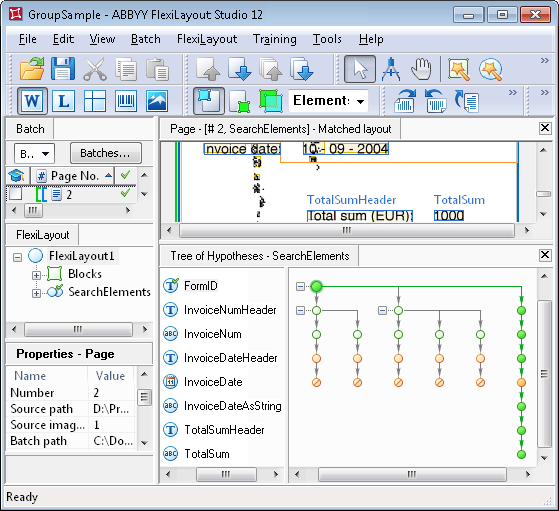559x511 pixels.
Task: Select the hand pan tool
Action: click(x=421, y=69)
